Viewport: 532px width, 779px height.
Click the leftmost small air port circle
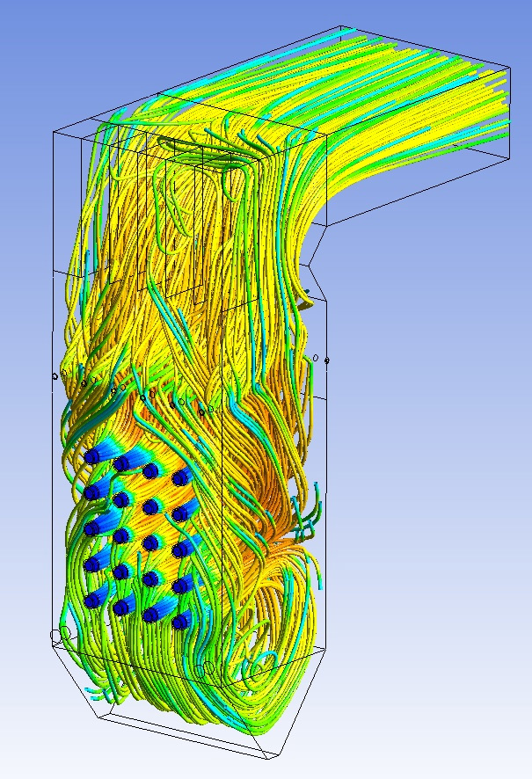click(x=55, y=375)
